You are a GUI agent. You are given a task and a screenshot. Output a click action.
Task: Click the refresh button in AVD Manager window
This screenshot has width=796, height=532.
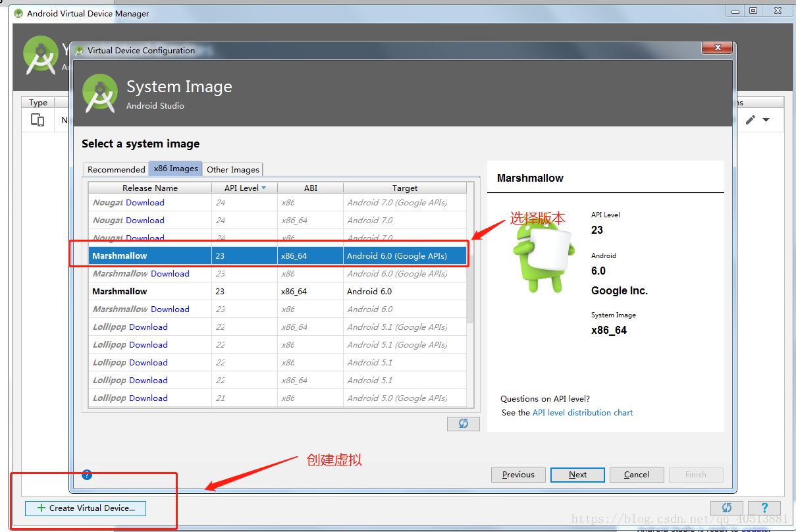pyautogui.click(x=727, y=508)
